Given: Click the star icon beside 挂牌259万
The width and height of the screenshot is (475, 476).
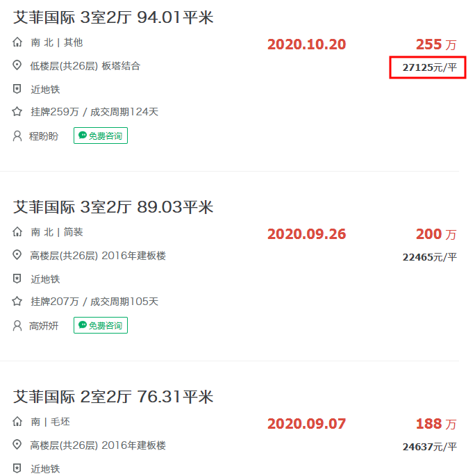Looking at the screenshot, I should point(18,111).
